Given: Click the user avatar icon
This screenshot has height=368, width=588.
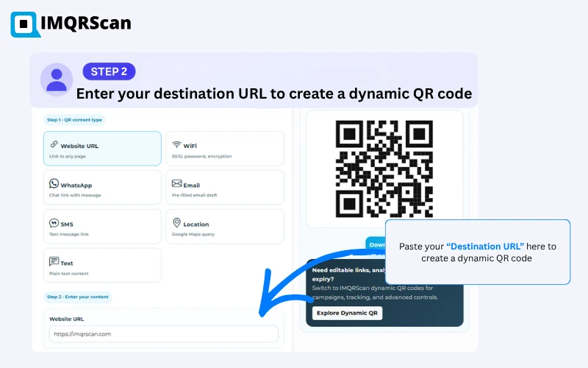Looking at the screenshot, I should click(57, 79).
